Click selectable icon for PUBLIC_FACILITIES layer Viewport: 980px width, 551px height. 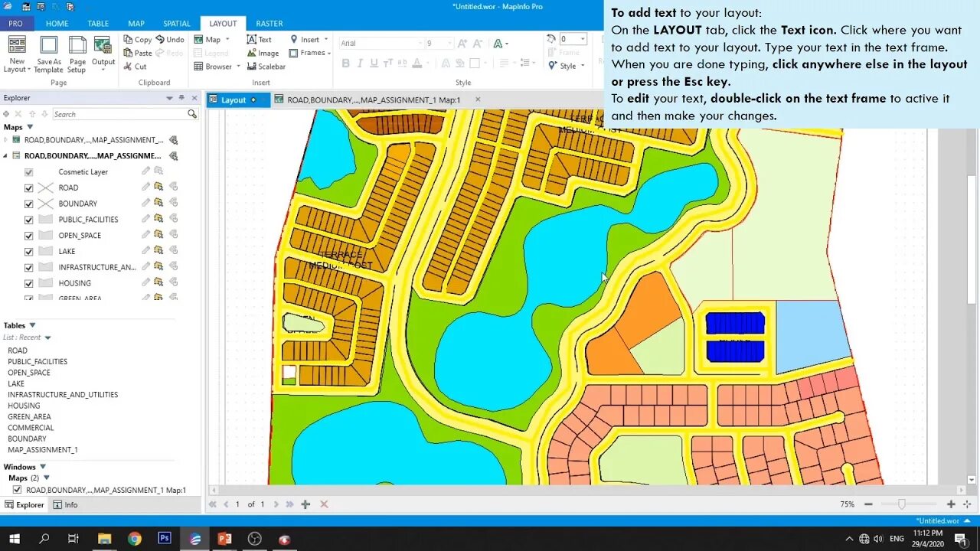pyautogui.click(x=158, y=220)
